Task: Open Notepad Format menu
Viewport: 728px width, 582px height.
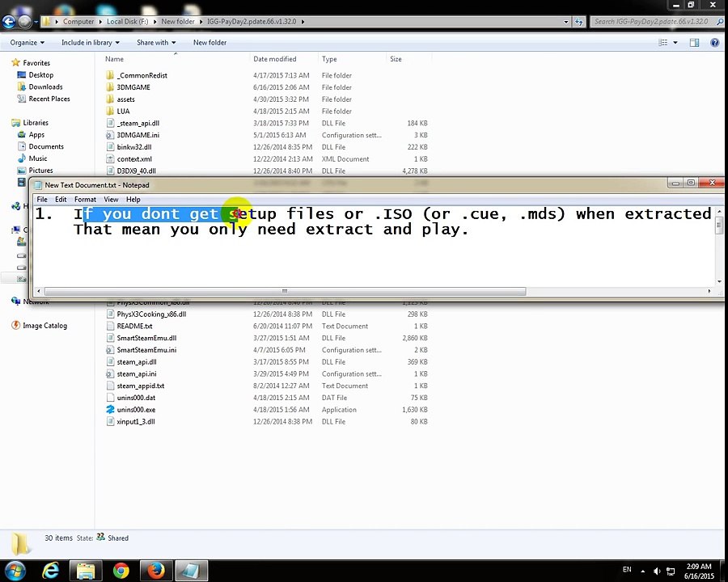Action: pyautogui.click(x=85, y=199)
